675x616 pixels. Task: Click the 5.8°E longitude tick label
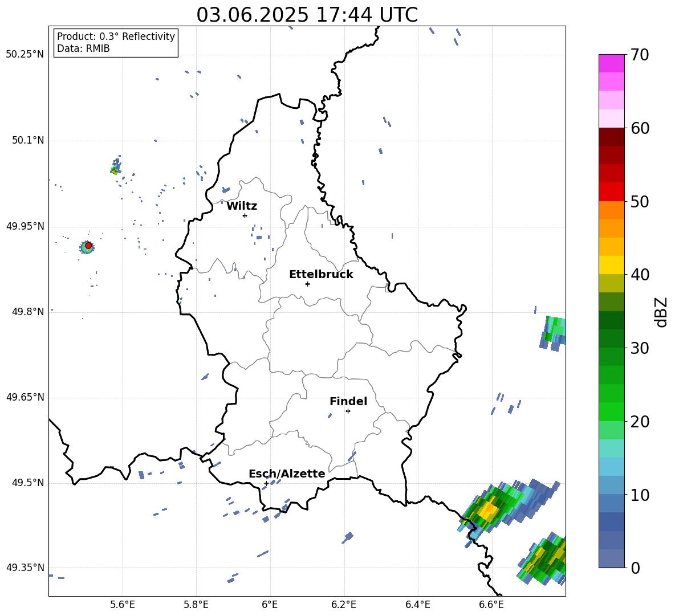click(x=196, y=605)
